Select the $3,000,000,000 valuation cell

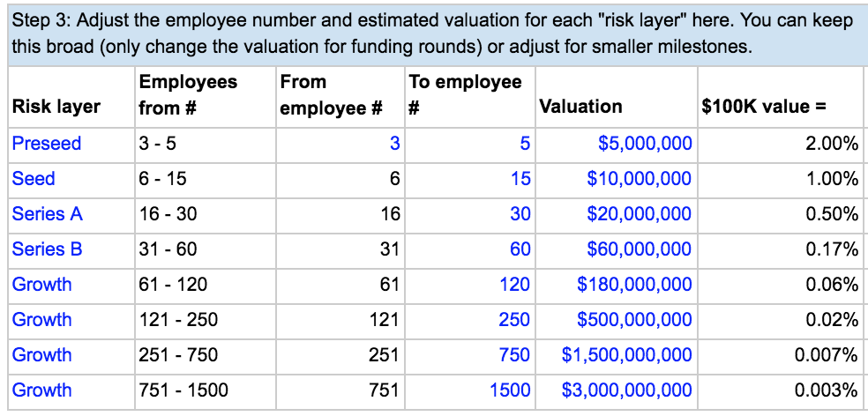click(616, 391)
